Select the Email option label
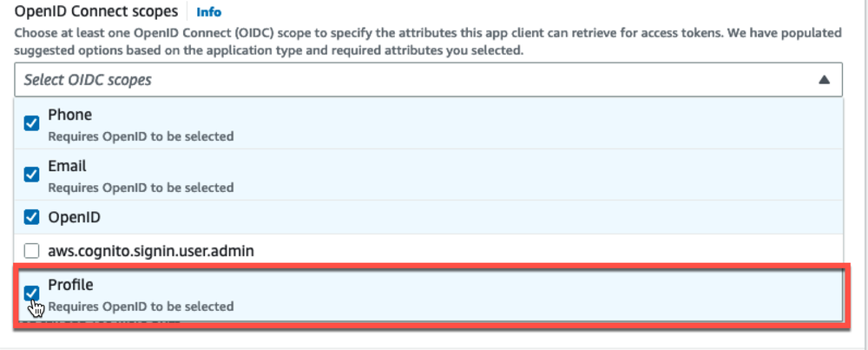This screenshot has height=350, width=868. [67, 166]
